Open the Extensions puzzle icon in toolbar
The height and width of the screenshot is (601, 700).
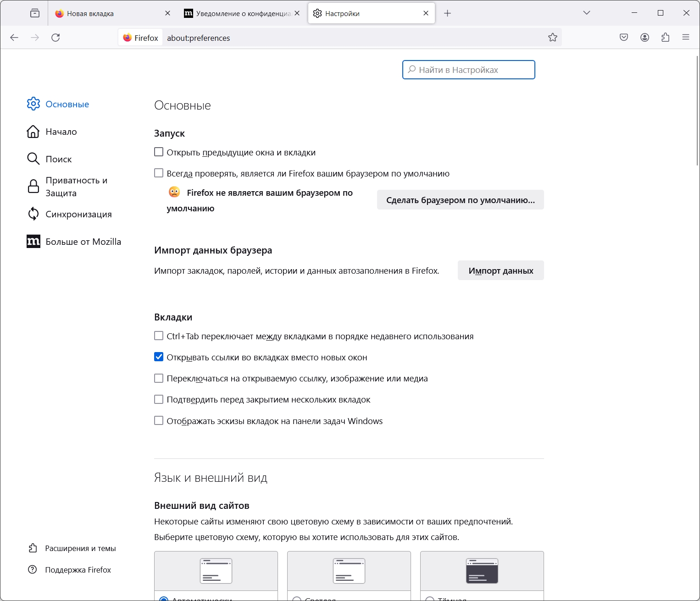pyautogui.click(x=665, y=38)
